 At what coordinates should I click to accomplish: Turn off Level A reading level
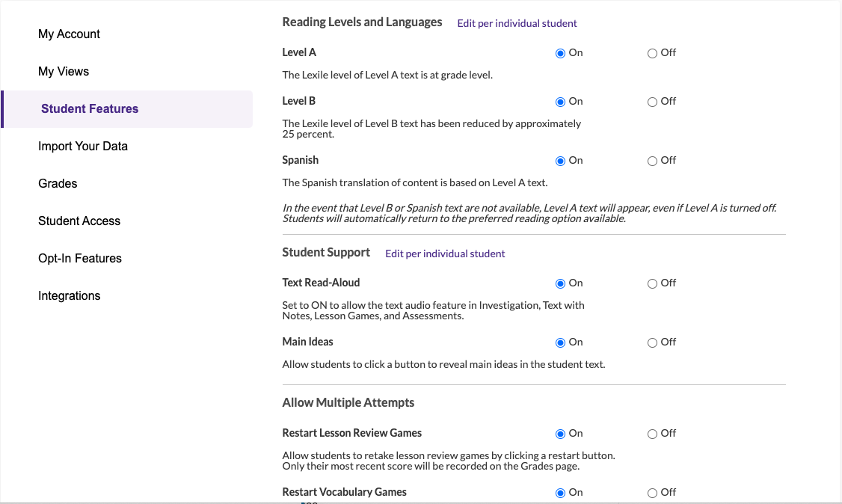[652, 52]
